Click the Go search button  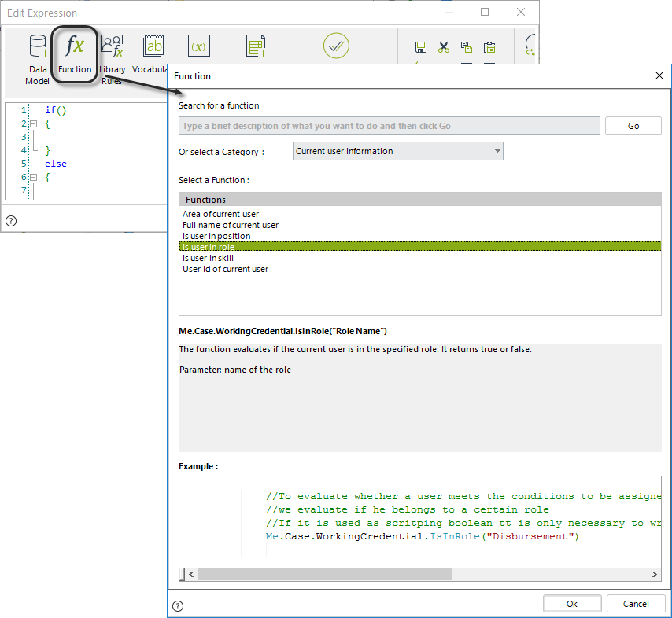pyautogui.click(x=633, y=126)
